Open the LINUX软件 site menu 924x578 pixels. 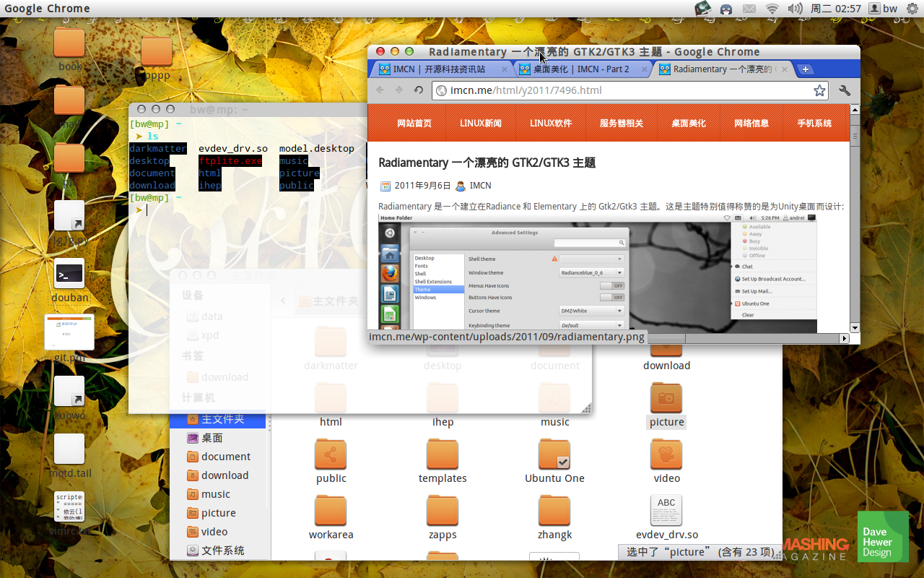point(551,124)
